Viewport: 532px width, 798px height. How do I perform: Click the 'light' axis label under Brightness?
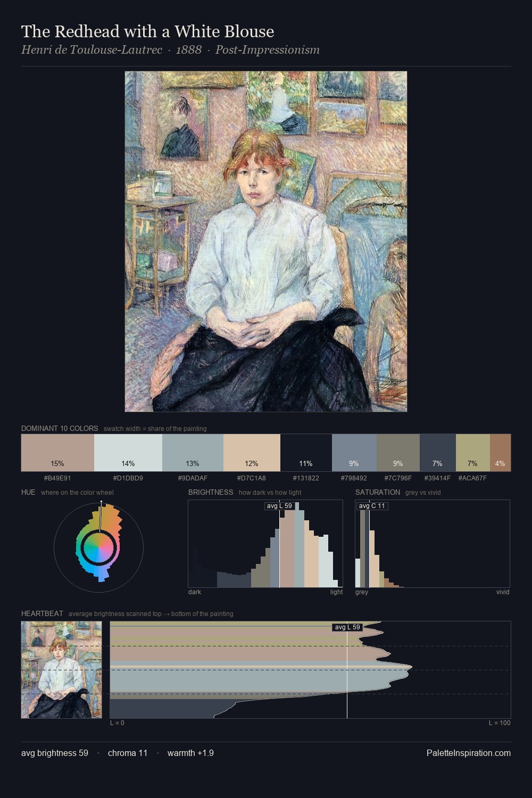pyautogui.click(x=336, y=592)
